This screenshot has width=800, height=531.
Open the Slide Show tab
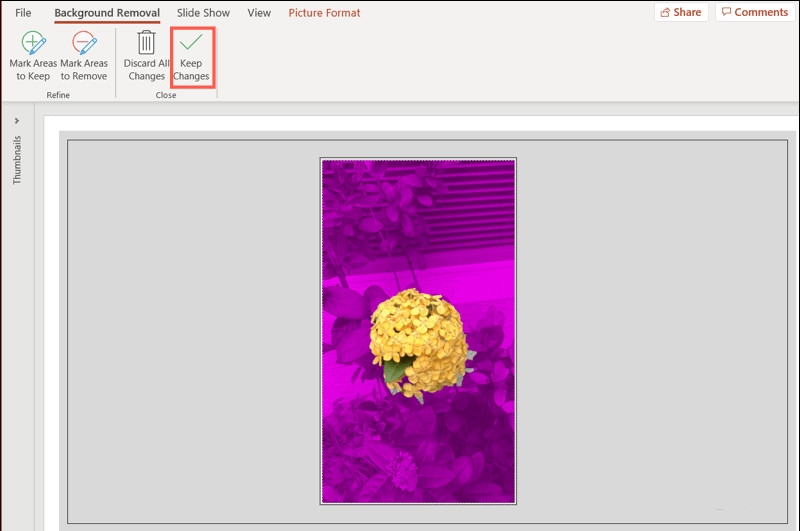203,13
